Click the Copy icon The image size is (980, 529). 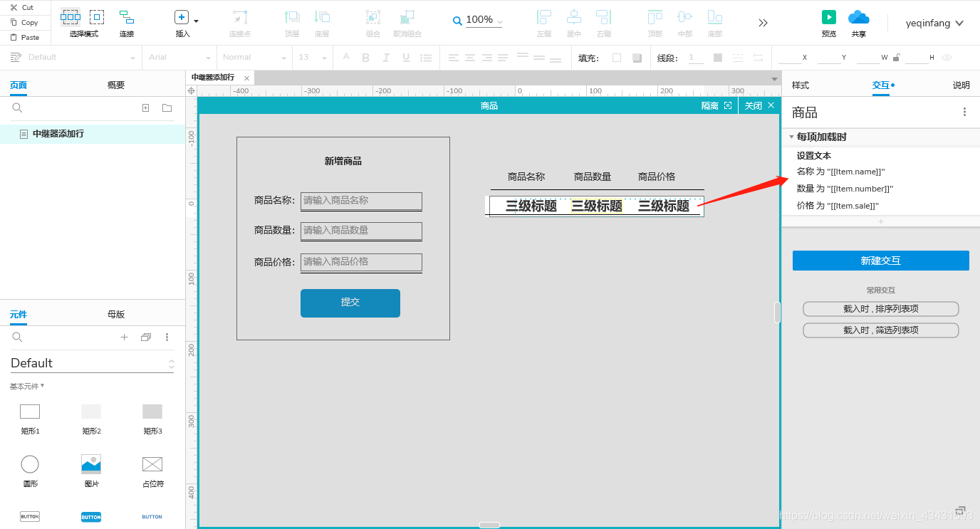[x=14, y=22]
